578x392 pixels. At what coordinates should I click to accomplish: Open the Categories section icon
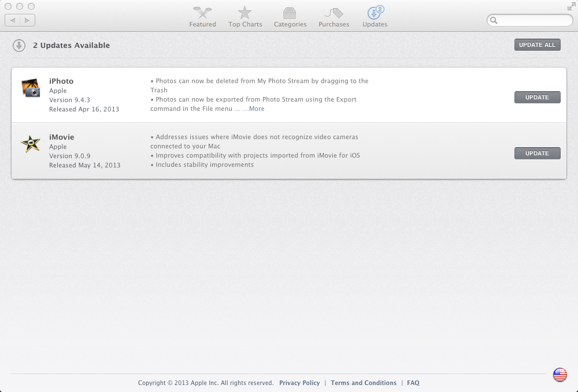[290, 13]
